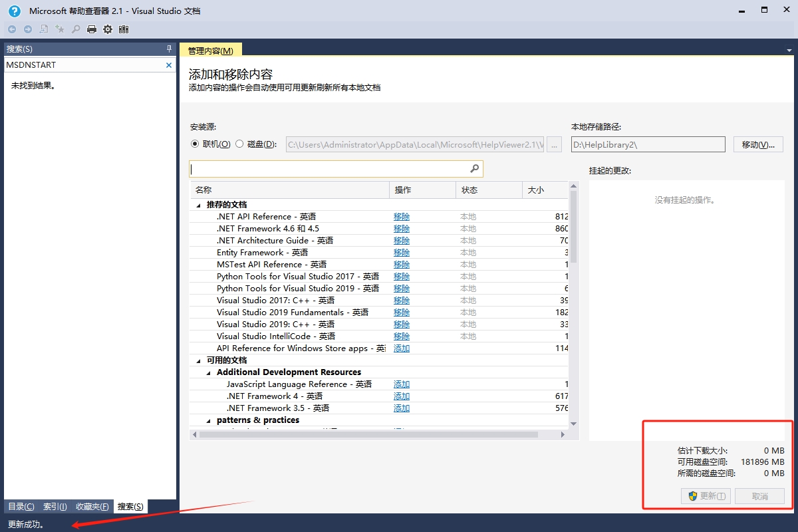Click the content filter search box
Screen dimensions: 798x532
click(x=336, y=169)
